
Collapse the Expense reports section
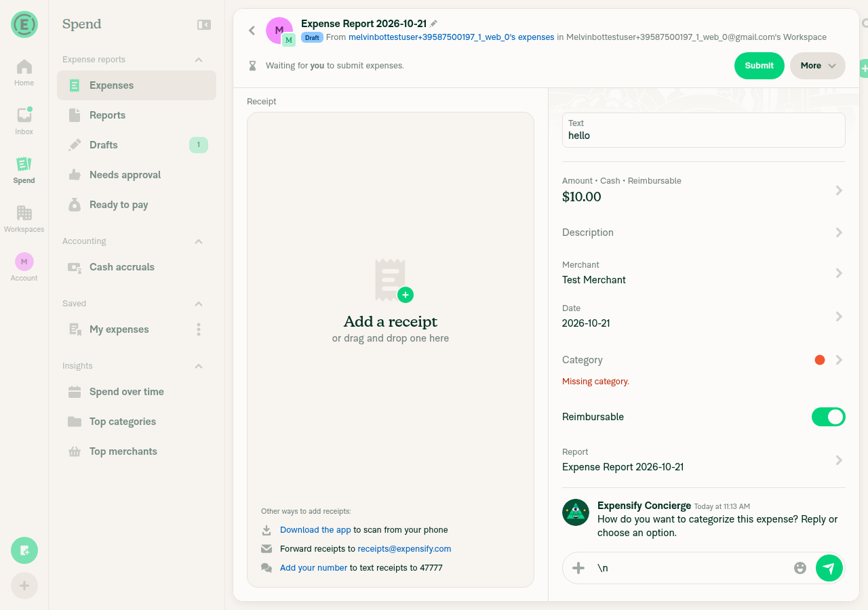(199, 60)
